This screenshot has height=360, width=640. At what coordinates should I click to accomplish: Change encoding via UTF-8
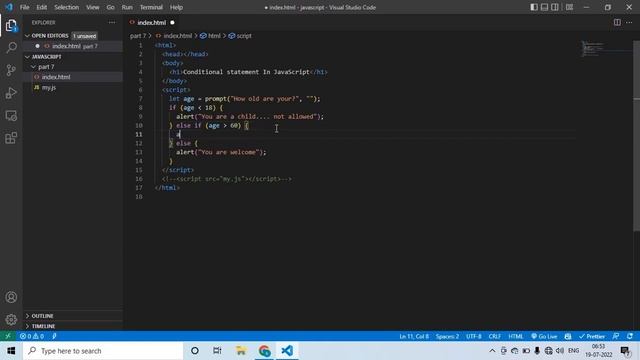pyautogui.click(x=474, y=336)
